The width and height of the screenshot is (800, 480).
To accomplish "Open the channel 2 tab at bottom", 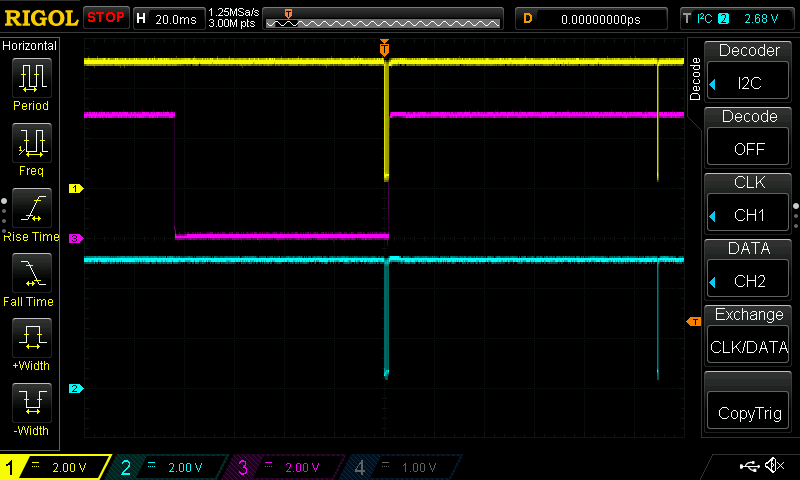I will 170,467.
